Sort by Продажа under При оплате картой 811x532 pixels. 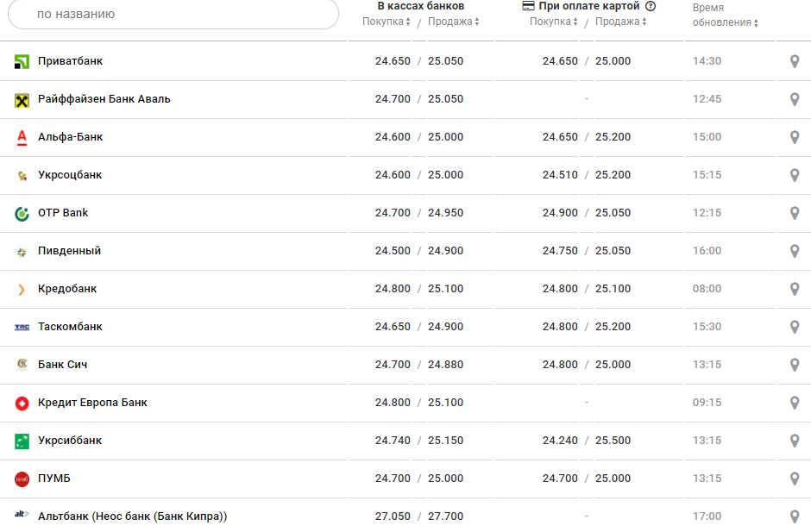[x=621, y=22]
